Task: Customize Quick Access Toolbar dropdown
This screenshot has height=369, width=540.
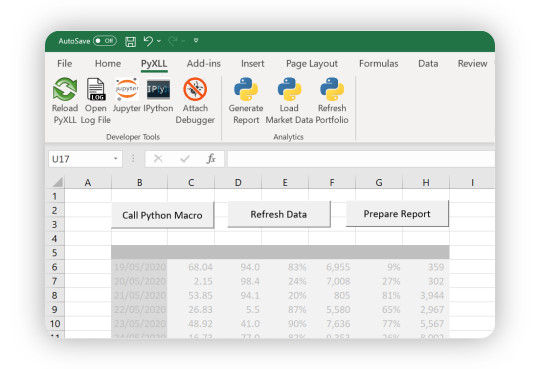Action: click(x=196, y=41)
